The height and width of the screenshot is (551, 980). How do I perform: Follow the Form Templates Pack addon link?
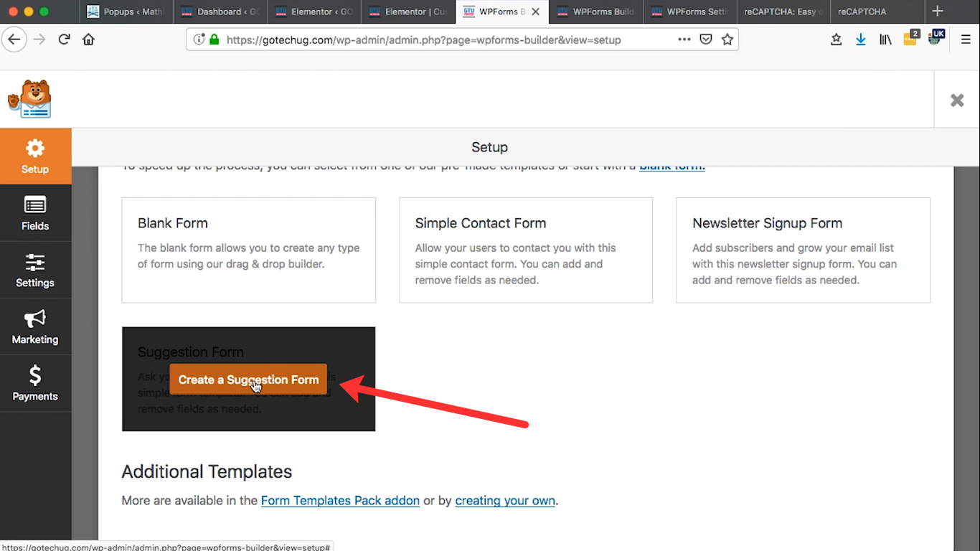[340, 501]
